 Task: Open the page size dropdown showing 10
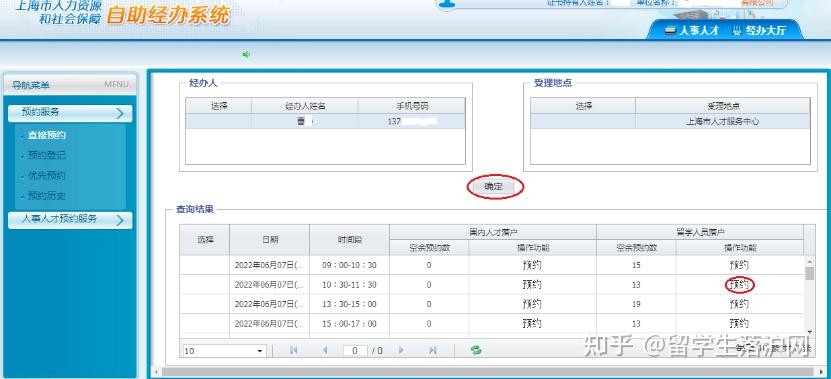[x=224, y=351]
